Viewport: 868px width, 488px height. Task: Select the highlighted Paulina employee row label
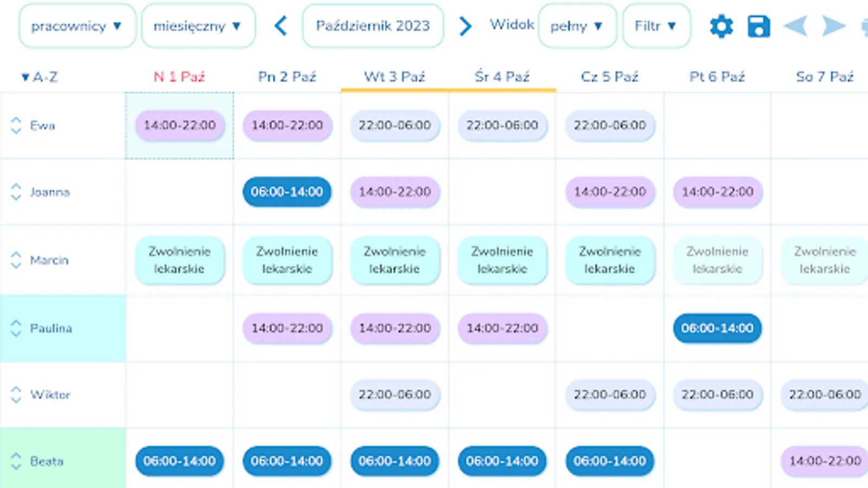[51, 328]
